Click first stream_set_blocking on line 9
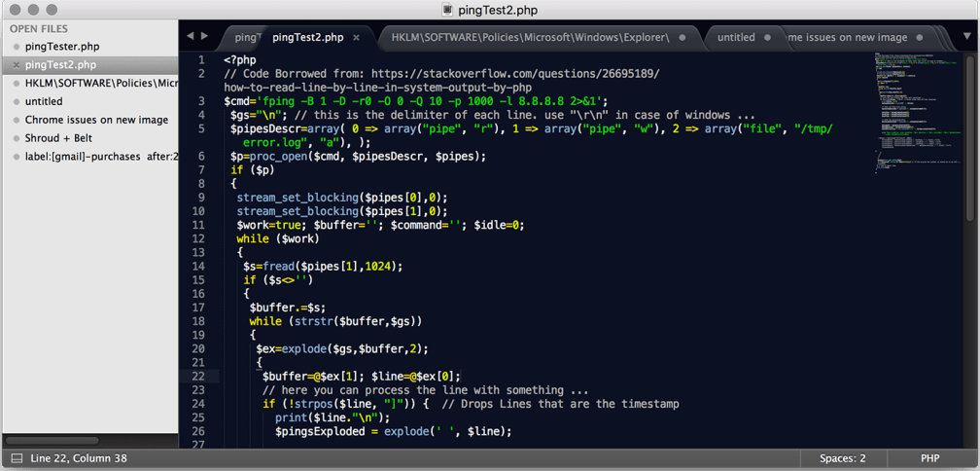The height and width of the screenshot is (471, 980). (297, 198)
